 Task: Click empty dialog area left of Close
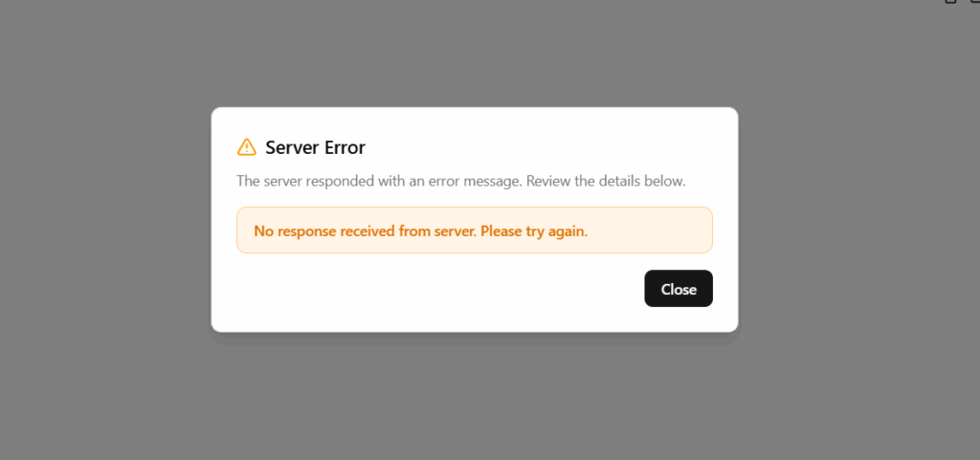coord(437,289)
